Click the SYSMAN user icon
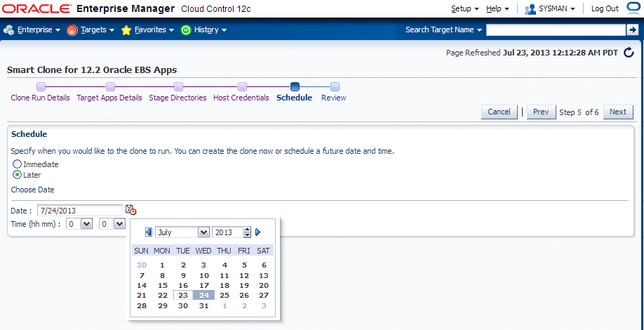The image size is (644, 330). 530,8
